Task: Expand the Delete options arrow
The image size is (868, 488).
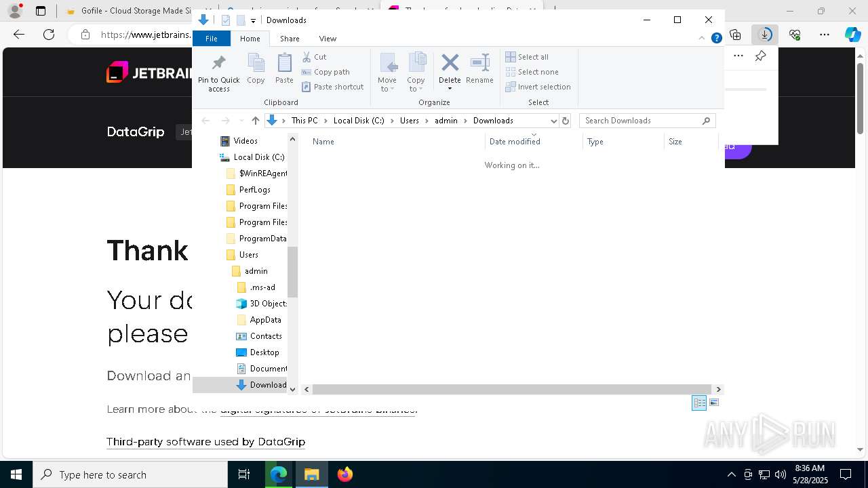Action: 450,89
